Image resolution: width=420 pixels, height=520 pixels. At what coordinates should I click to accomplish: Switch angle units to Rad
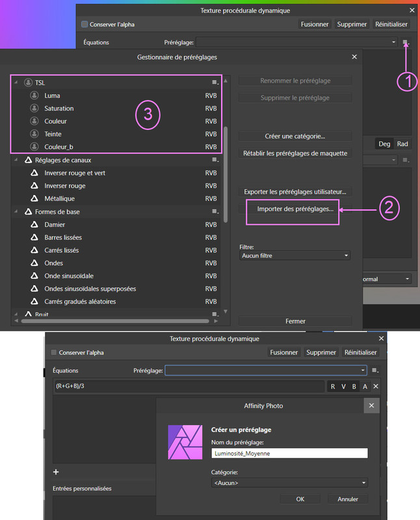tap(402, 144)
